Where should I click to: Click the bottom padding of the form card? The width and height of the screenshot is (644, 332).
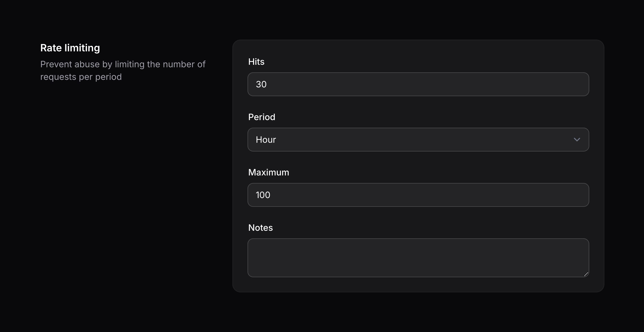pyautogui.click(x=418, y=285)
